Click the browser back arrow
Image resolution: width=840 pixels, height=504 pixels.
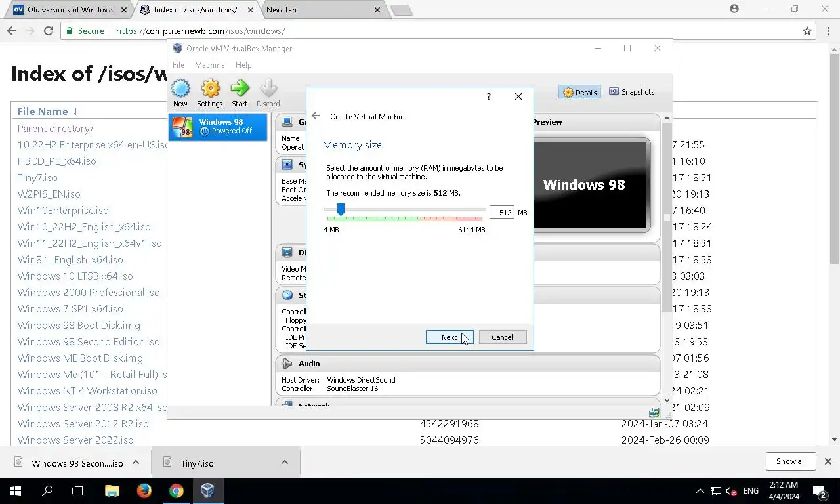click(11, 31)
